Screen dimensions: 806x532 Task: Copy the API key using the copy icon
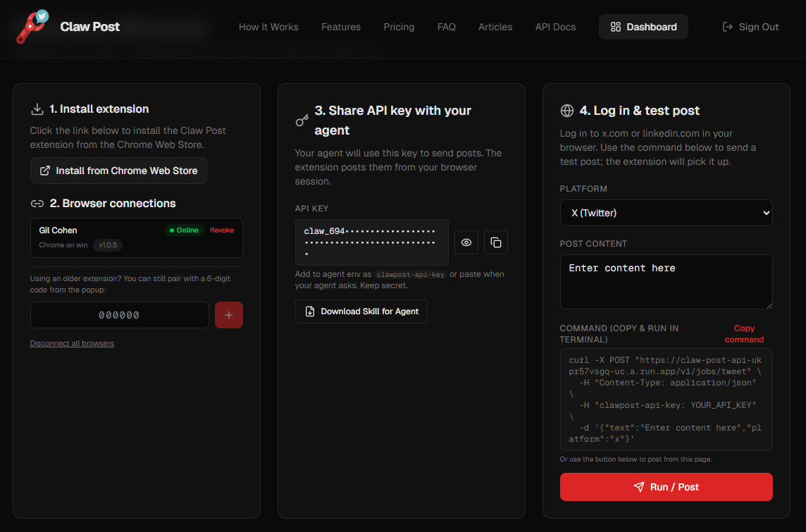(x=495, y=242)
